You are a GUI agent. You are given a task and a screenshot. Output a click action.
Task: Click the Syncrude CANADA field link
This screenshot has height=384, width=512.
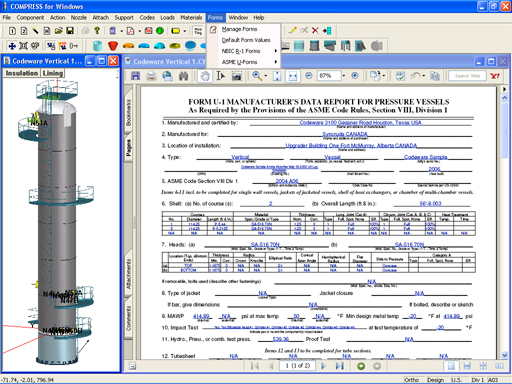click(345, 134)
